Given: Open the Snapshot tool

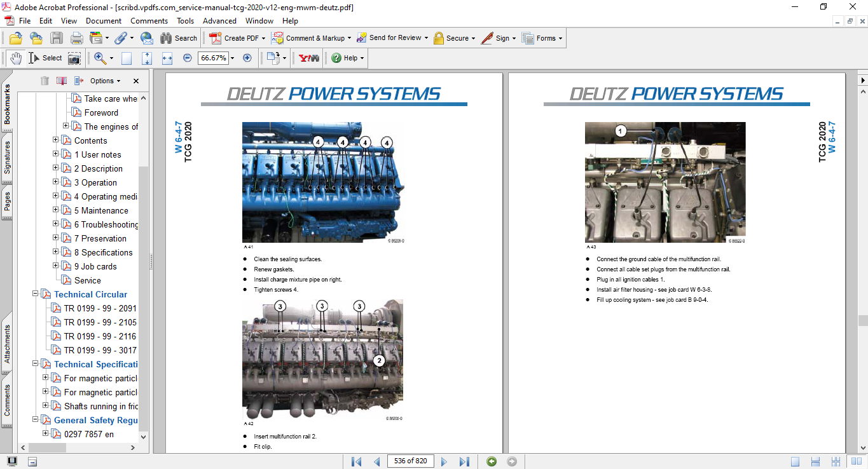Looking at the screenshot, I should tap(74, 58).
